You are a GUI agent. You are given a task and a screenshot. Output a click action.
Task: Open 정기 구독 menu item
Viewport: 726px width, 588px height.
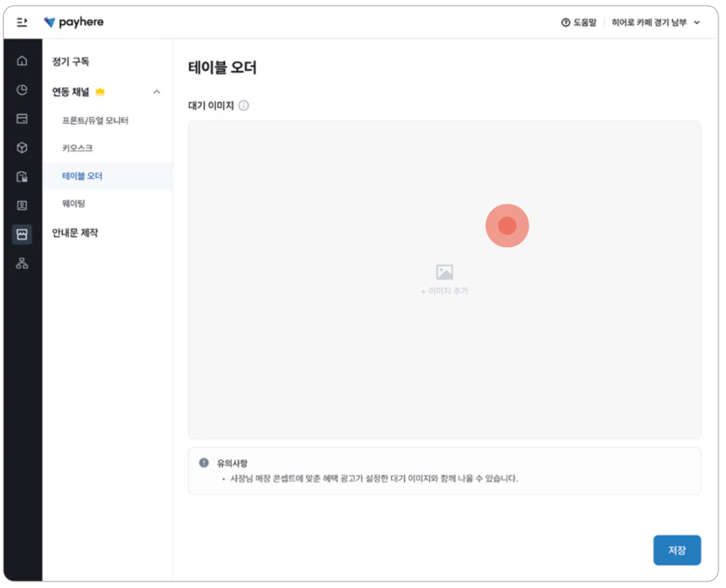[71, 62]
